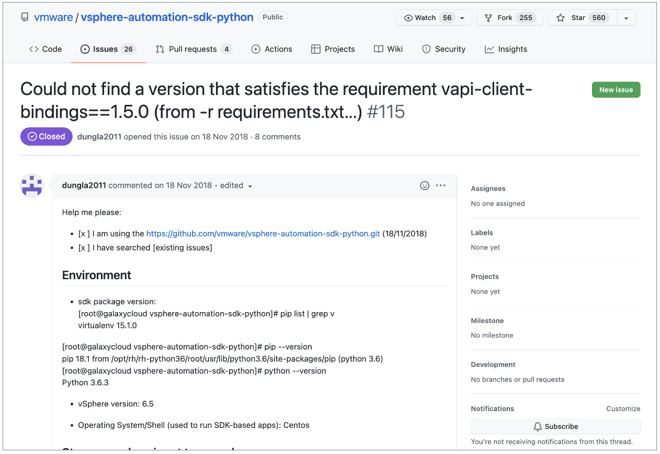The width and height of the screenshot is (660, 454).
Task: Click the Labels sidebar heading
Action: 482,233
